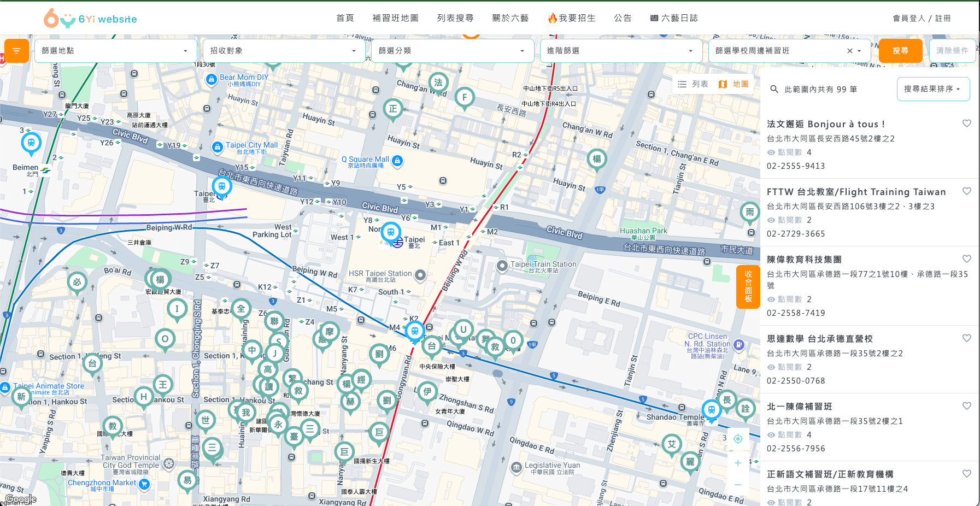Click the 6Yi website logo

point(90,18)
